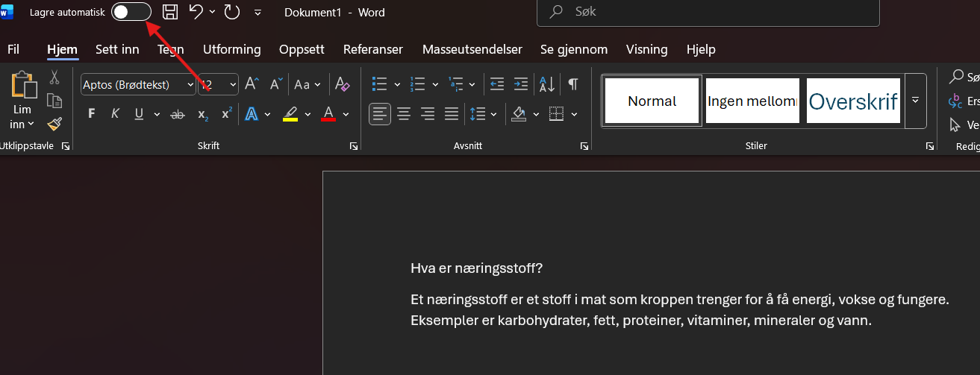Click the Save floppy disk icon
This screenshot has height=375, width=980.
coord(170,11)
